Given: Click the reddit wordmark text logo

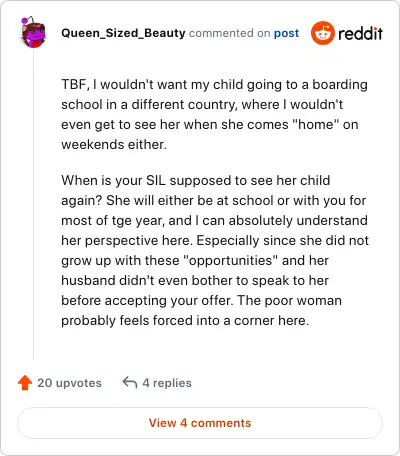Looking at the screenshot, I should click(x=360, y=33).
